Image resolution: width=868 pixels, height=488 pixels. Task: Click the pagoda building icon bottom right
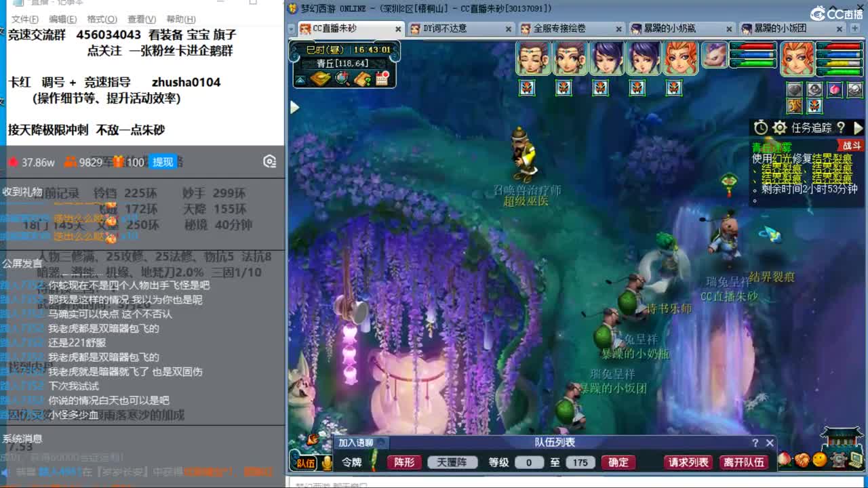click(842, 439)
